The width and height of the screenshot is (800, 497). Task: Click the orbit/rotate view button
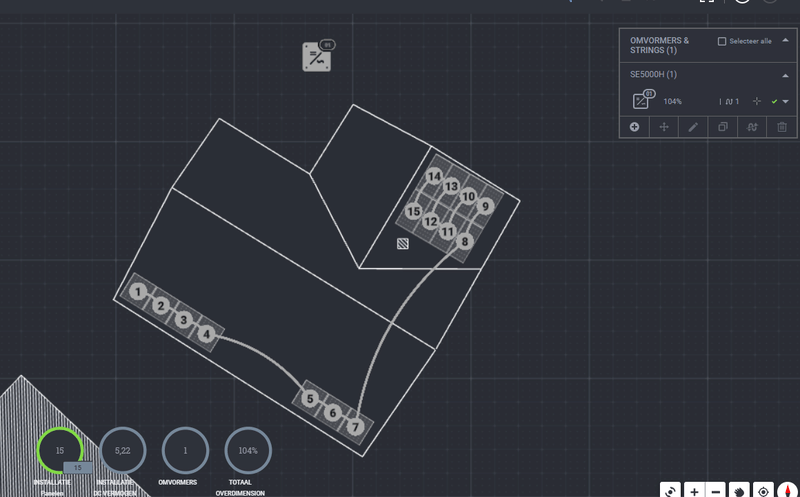coord(670,491)
